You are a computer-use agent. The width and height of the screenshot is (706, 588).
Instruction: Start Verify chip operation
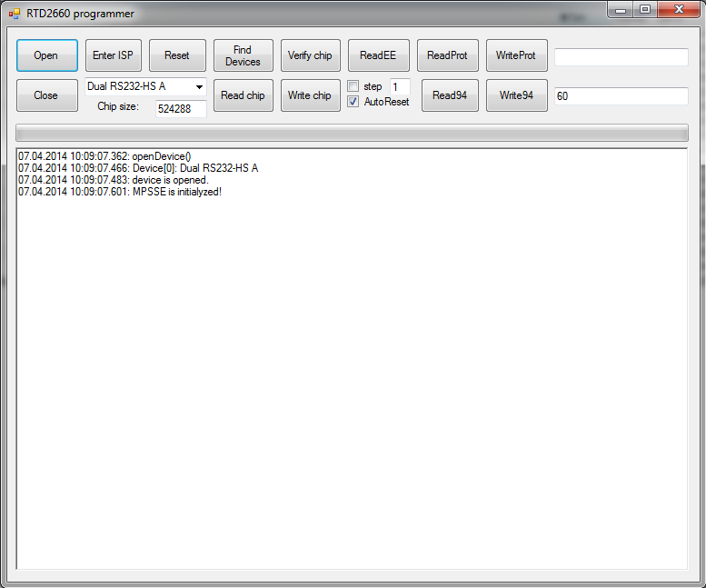pyautogui.click(x=310, y=55)
